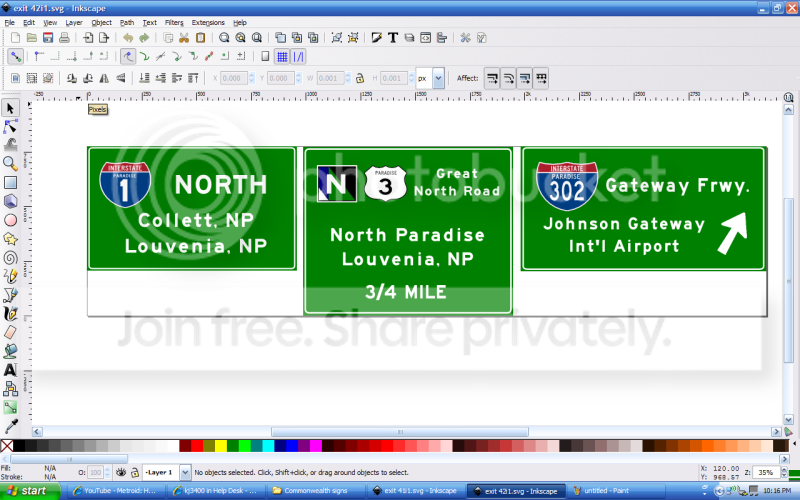Toggle Snap nodes or handles button
The height and width of the screenshot is (500, 800).
128,57
